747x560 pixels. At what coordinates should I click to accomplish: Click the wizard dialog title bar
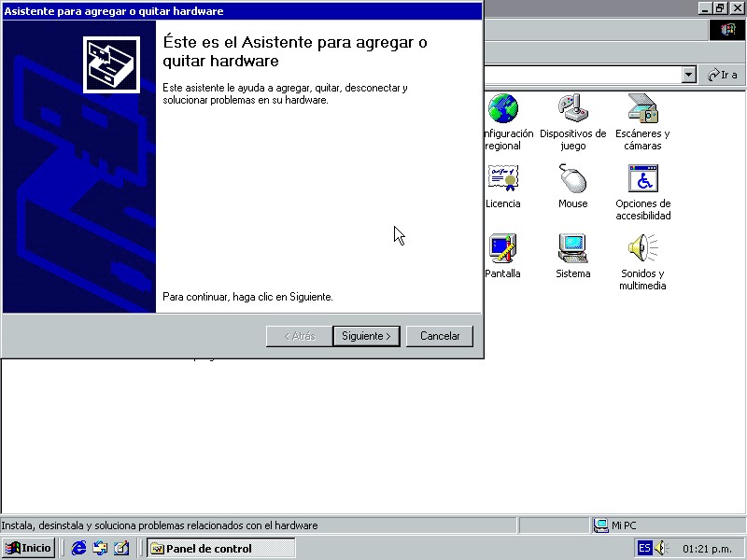tap(242, 11)
